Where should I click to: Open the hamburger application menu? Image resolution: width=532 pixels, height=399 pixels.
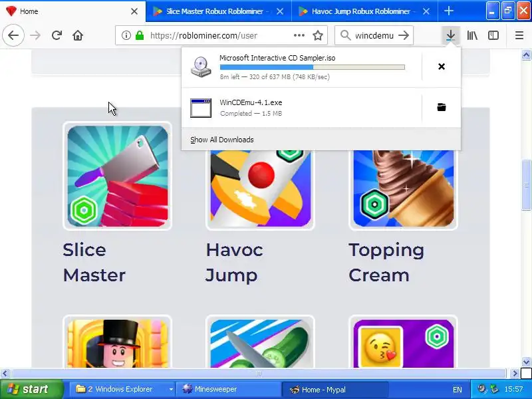519,35
